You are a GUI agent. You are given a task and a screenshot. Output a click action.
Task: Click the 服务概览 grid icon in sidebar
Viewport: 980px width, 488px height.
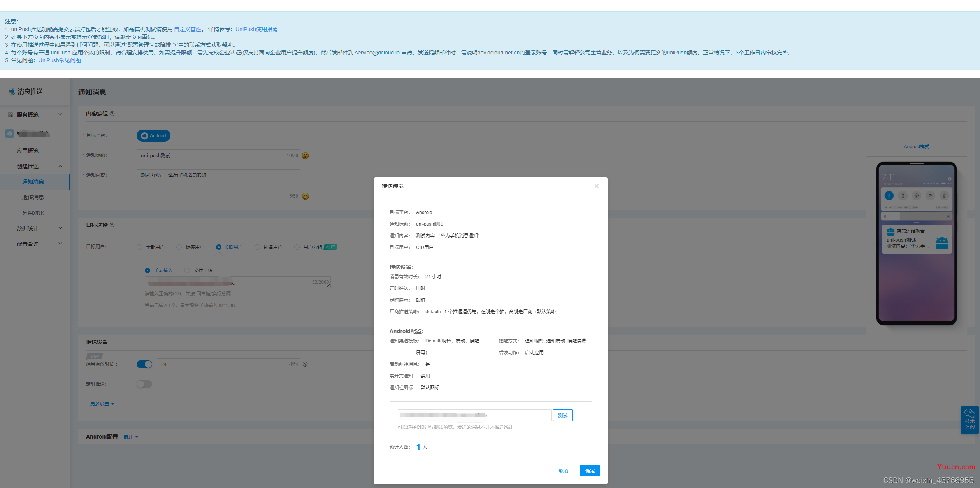pos(11,115)
